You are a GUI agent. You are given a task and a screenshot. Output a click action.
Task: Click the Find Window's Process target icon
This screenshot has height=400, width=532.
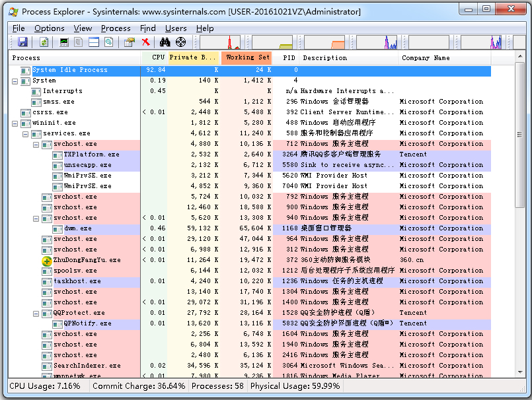pyautogui.click(x=181, y=42)
